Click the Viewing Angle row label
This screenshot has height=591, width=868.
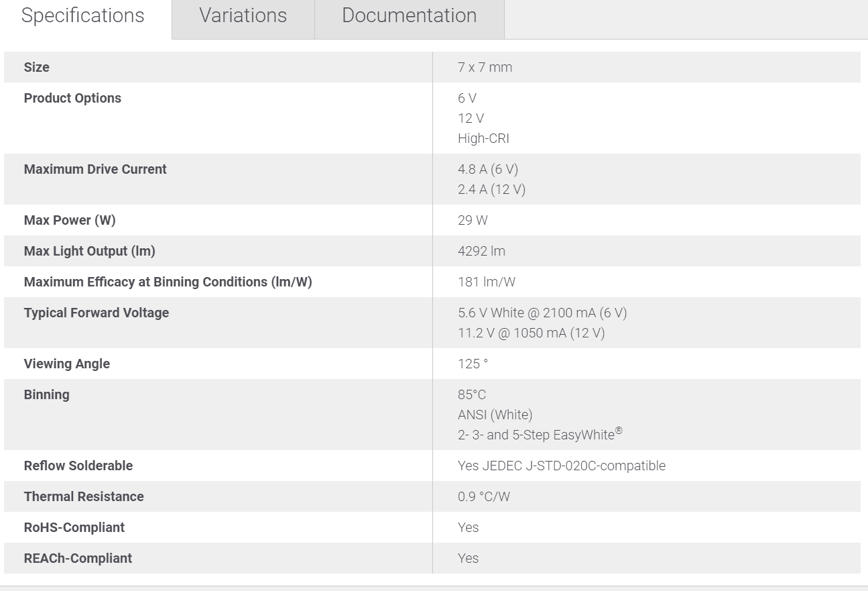click(x=67, y=364)
